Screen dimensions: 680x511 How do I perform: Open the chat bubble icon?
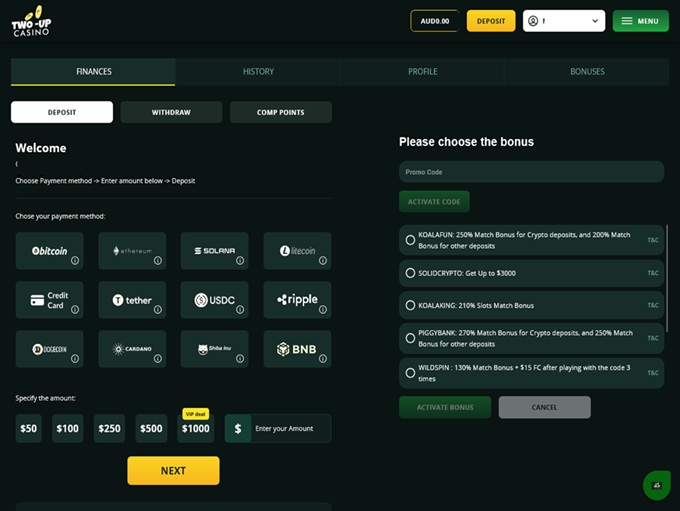(x=656, y=485)
